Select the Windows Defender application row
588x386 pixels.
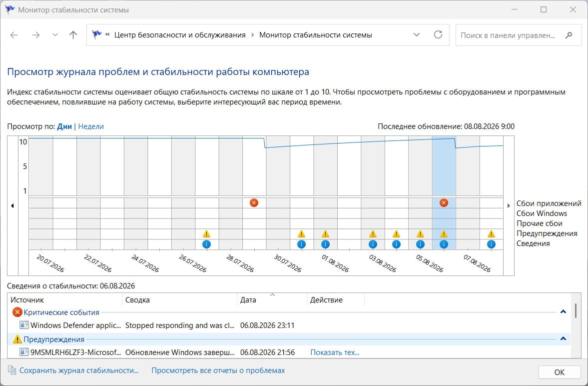coord(289,325)
